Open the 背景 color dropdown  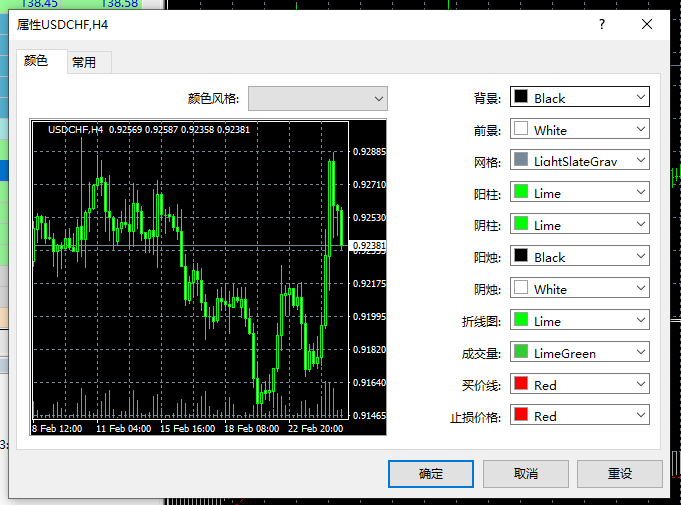[640, 98]
